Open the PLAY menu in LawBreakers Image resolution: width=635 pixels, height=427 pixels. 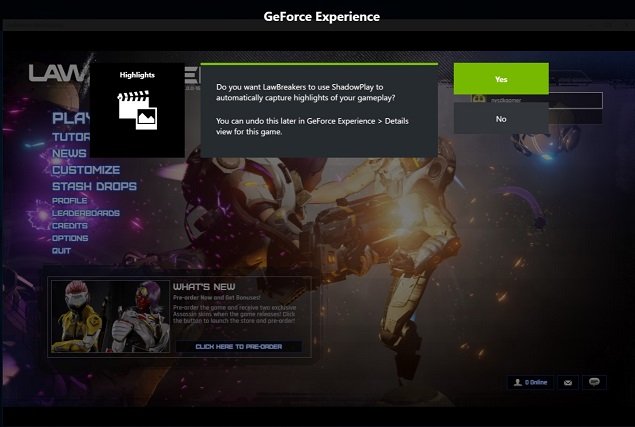coord(71,118)
